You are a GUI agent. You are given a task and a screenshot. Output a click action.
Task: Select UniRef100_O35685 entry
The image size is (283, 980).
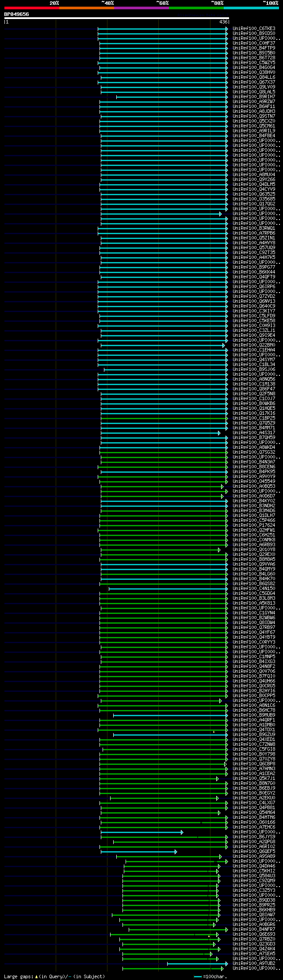[254, 199]
